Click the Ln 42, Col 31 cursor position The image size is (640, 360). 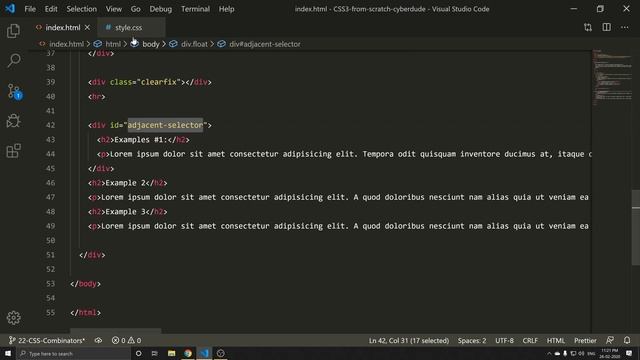409,340
